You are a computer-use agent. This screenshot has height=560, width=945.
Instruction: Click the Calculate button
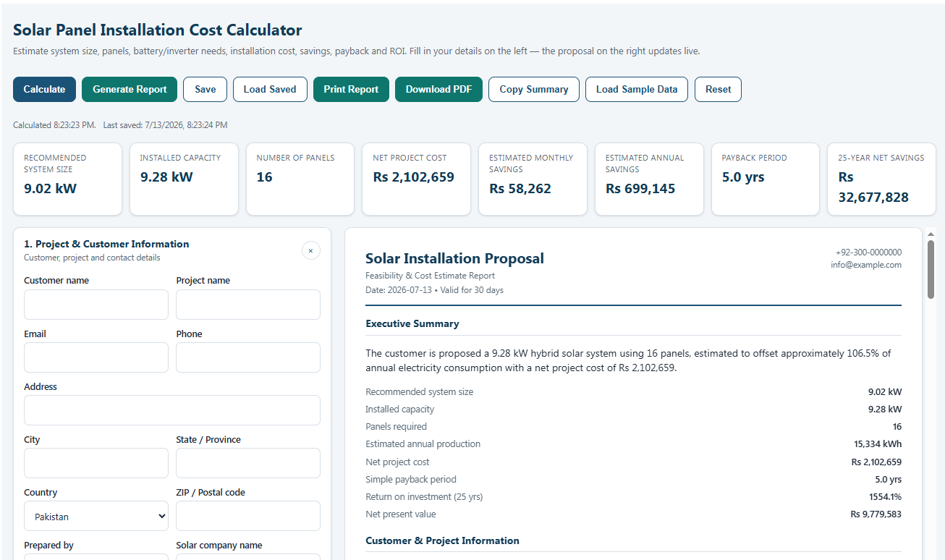click(x=44, y=89)
